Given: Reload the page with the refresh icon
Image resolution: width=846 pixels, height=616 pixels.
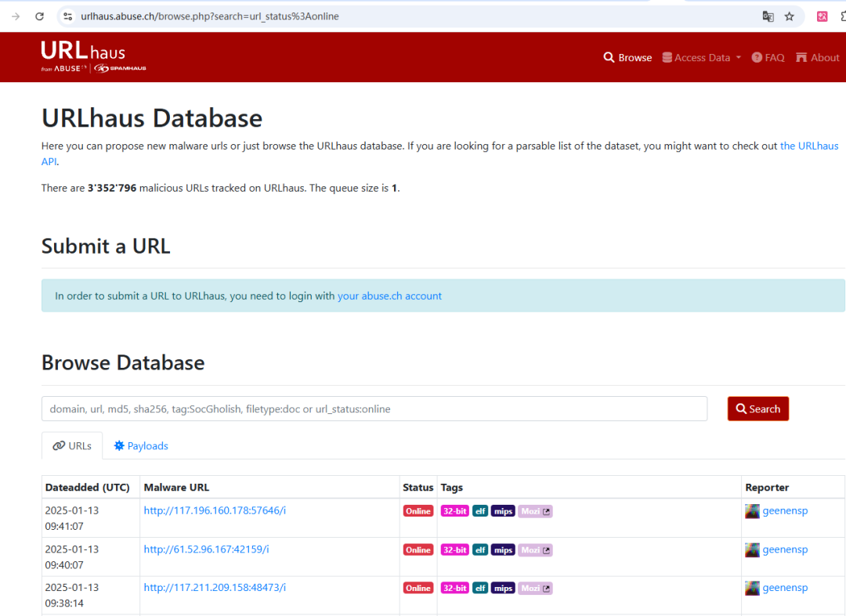Looking at the screenshot, I should tap(39, 16).
